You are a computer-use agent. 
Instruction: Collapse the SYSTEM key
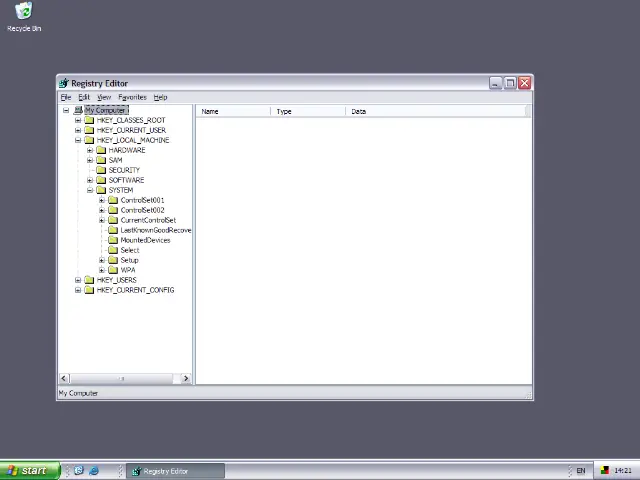(x=90, y=190)
